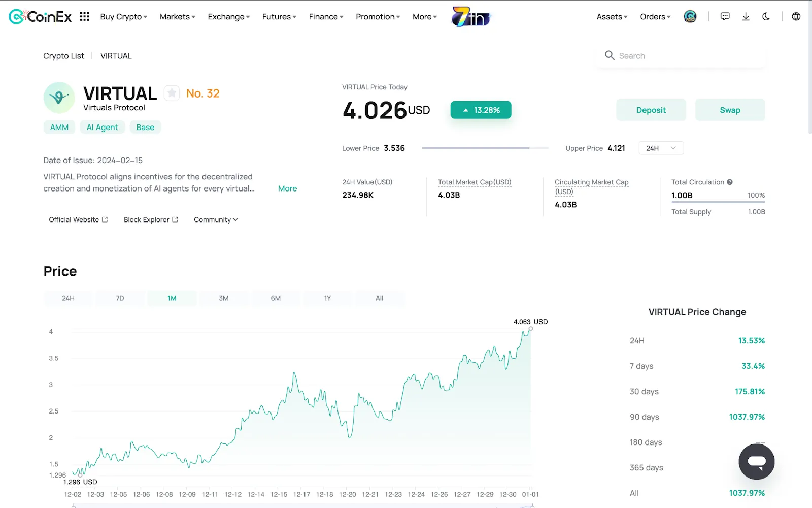Click Circulating Market Cap label
The width and height of the screenshot is (812, 508).
591,186
